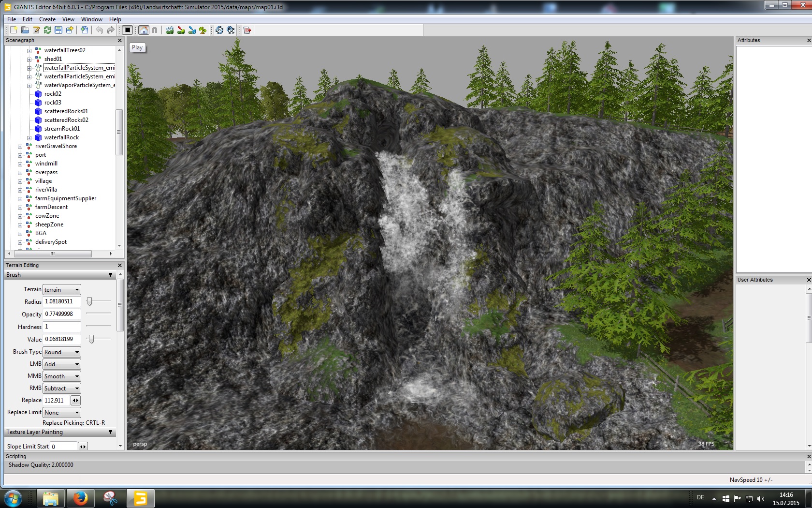
Task: Click the Replace value stepper button
Action: 75,401
